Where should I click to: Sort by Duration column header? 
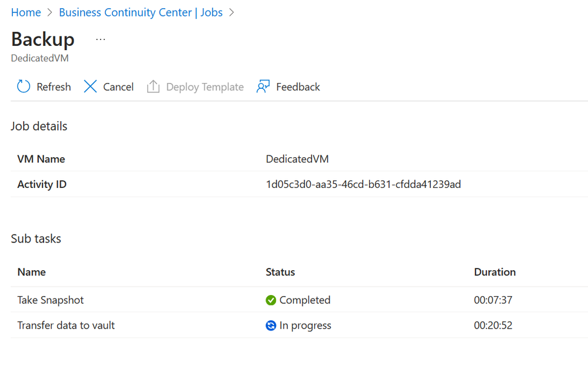coord(494,272)
